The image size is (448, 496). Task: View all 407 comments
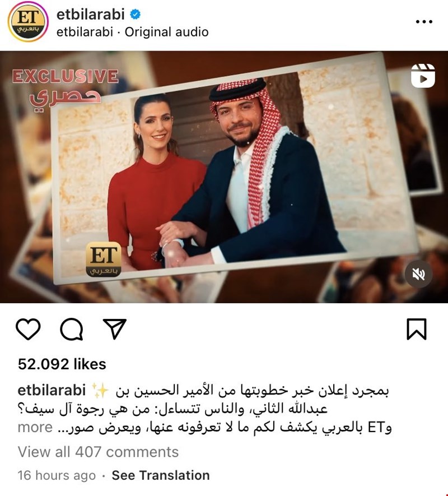pos(98,452)
